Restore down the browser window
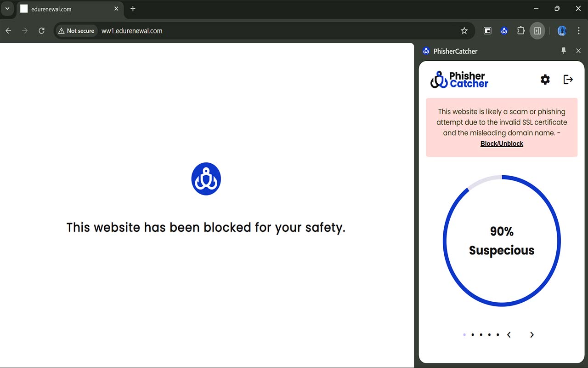The height and width of the screenshot is (368, 588). pos(557,9)
